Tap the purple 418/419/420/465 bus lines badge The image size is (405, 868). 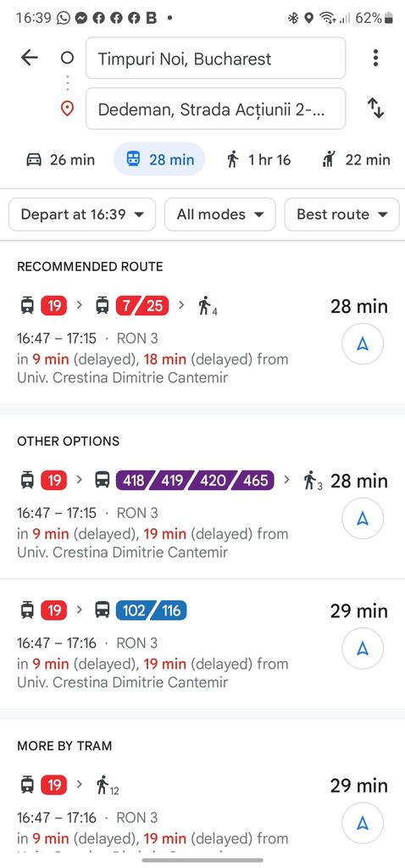click(195, 480)
